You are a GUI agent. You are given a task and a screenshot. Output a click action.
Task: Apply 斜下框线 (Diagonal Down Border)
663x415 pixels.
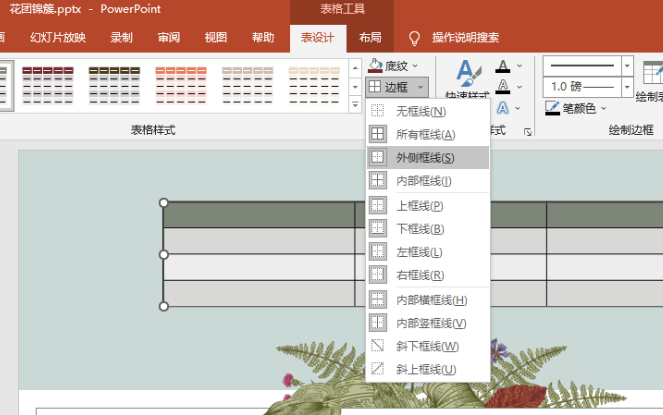coord(427,346)
